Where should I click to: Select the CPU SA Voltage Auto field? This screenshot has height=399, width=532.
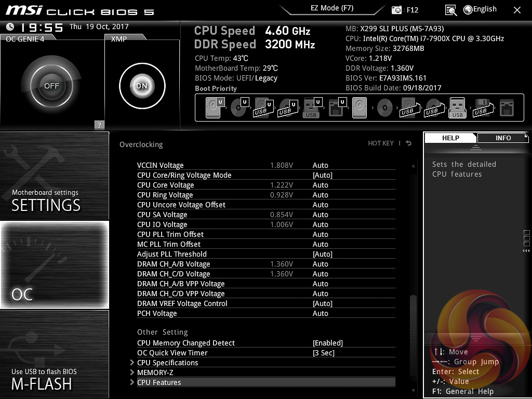tap(320, 215)
